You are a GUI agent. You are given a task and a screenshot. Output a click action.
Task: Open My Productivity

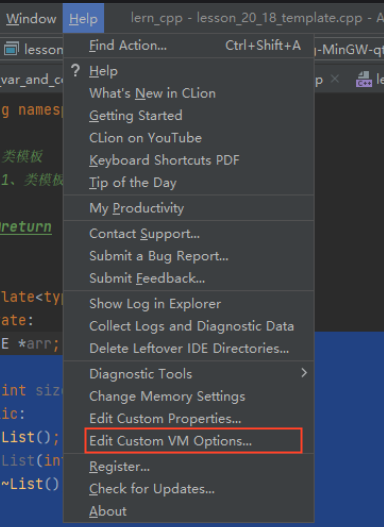point(188,208)
